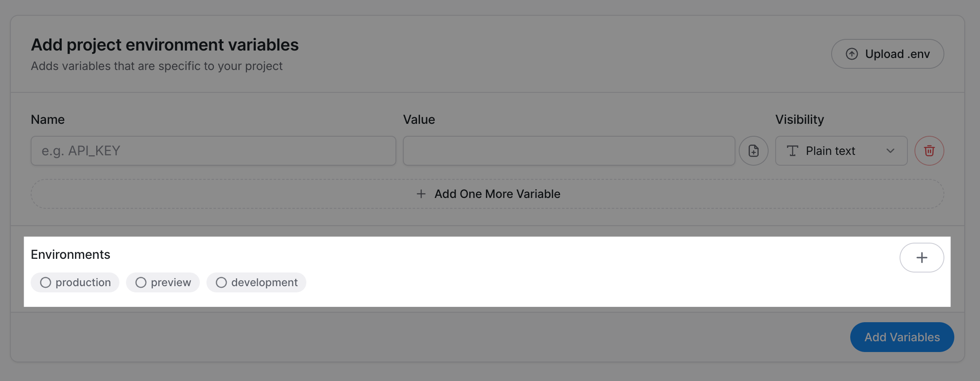Select the development environment radio button

click(x=221, y=282)
